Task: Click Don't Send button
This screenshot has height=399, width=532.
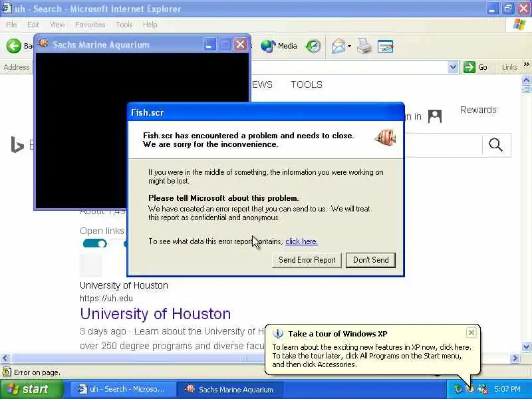Action: tap(370, 260)
